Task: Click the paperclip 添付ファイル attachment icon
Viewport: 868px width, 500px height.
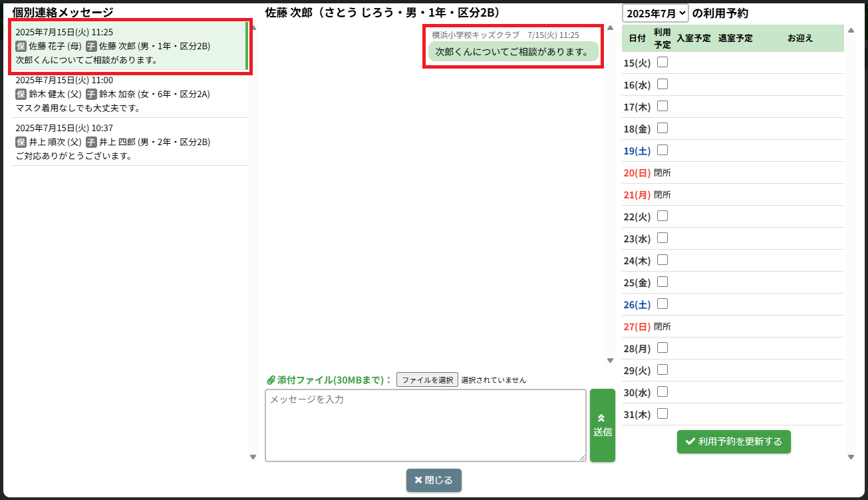Action: [271, 380]
